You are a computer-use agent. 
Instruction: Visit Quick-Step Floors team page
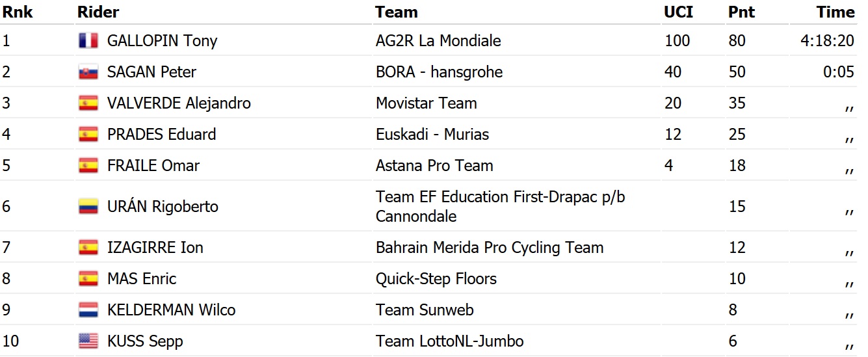pyautogui.click(x=436, y=279)
